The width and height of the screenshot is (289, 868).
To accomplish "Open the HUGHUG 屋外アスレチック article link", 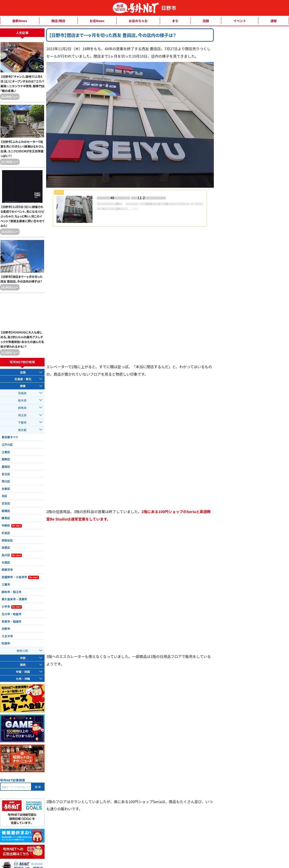I will pyautogui.click(x=22, y=339).
